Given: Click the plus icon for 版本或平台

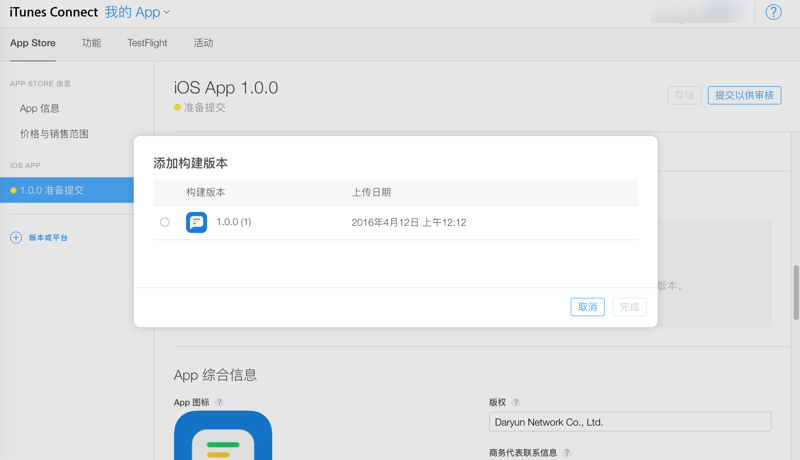Looking at the screenshot, I should click(16, 238).
